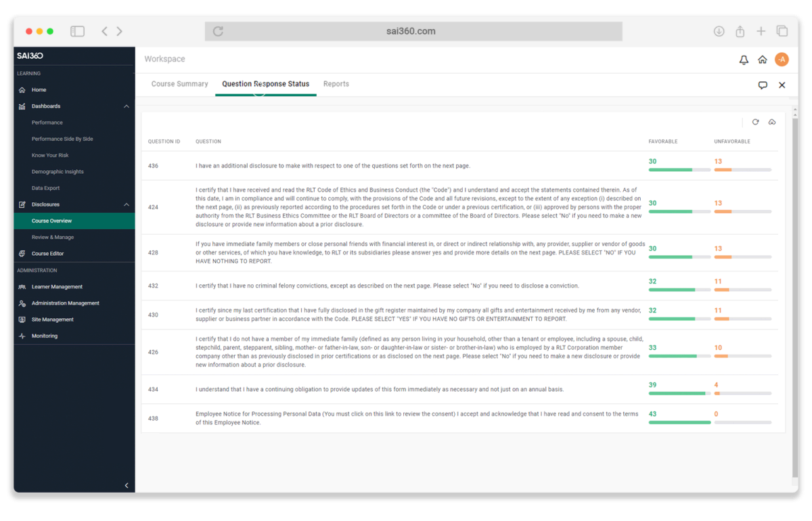Click the Course Editor pencil icon
Image resolution: width=812 pixels, height=521 pixels.
(21, 253)
